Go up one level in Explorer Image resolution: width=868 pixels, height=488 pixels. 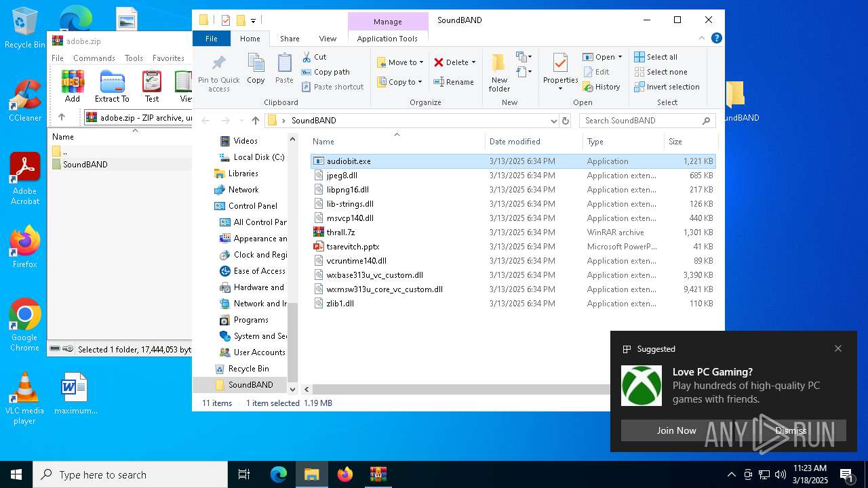[255, 121]
